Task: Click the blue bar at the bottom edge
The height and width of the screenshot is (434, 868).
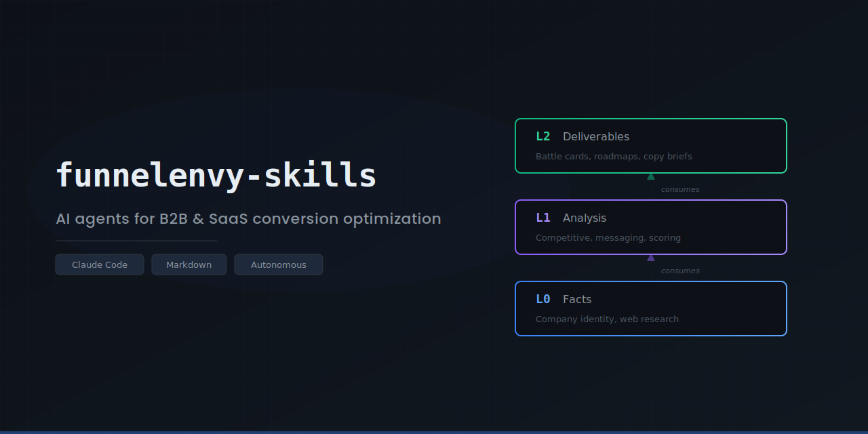Action: (434, 432)
